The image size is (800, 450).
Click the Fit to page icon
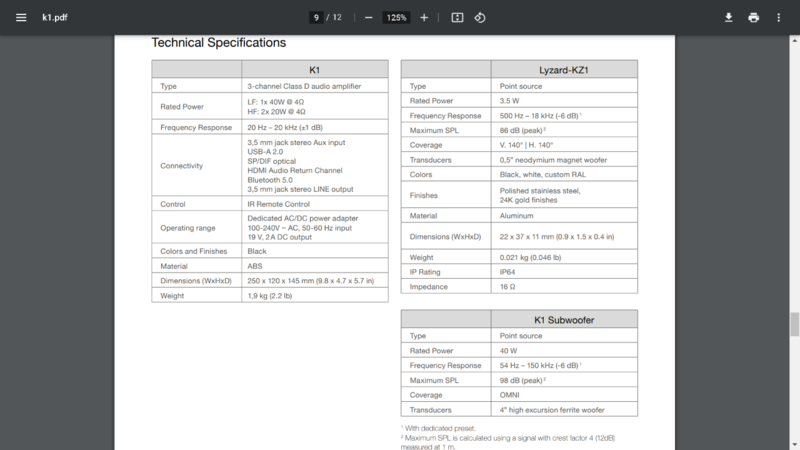click(x=457, y=17)
